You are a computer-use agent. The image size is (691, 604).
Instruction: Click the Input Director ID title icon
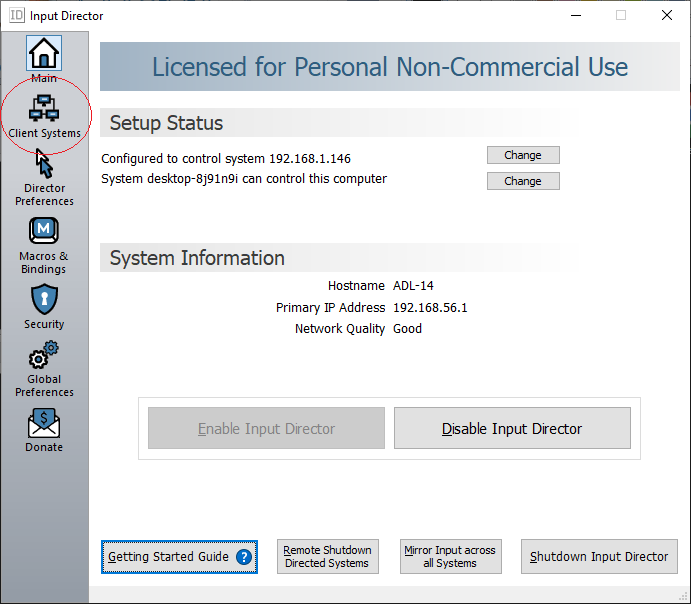[17, 15]
